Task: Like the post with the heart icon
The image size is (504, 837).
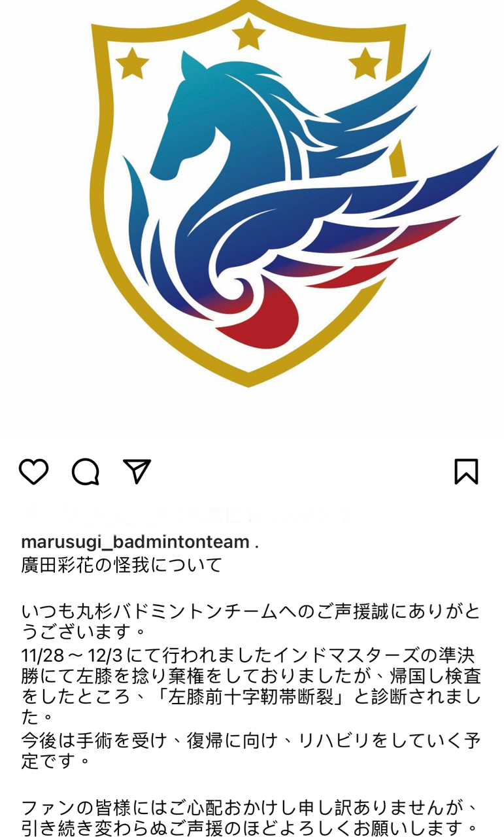Action: pyautogui.click(x=33, y=471)
